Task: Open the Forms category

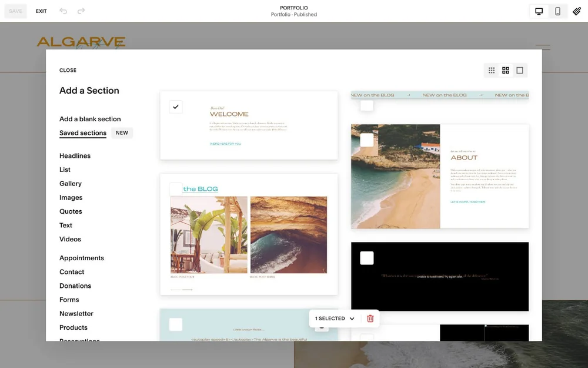Action: pos(69,300)
